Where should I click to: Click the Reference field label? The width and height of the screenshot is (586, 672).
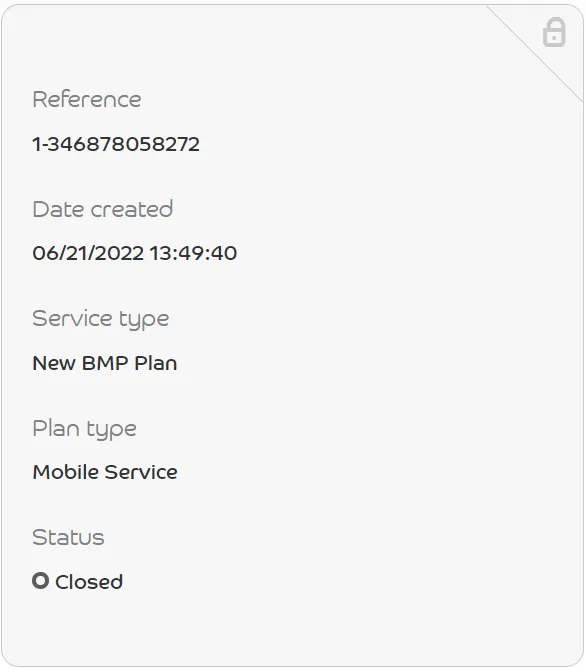pos(87,99)
